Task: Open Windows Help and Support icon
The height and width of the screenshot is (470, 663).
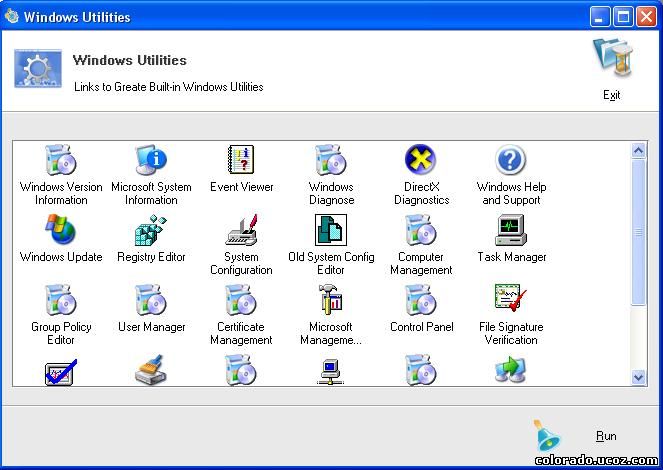Action: [510, 160]
